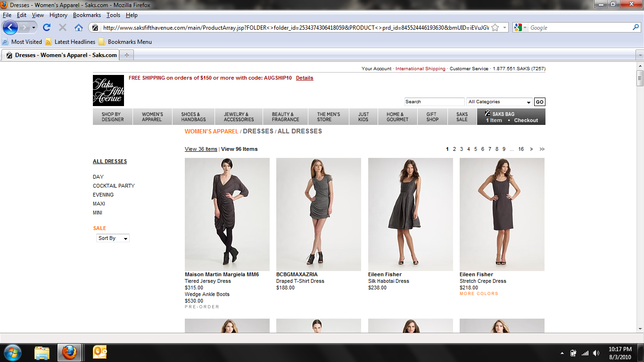This screenshot has height=362, width=644.
Task: Click the browser URL address field
Action: click(295, 28)
